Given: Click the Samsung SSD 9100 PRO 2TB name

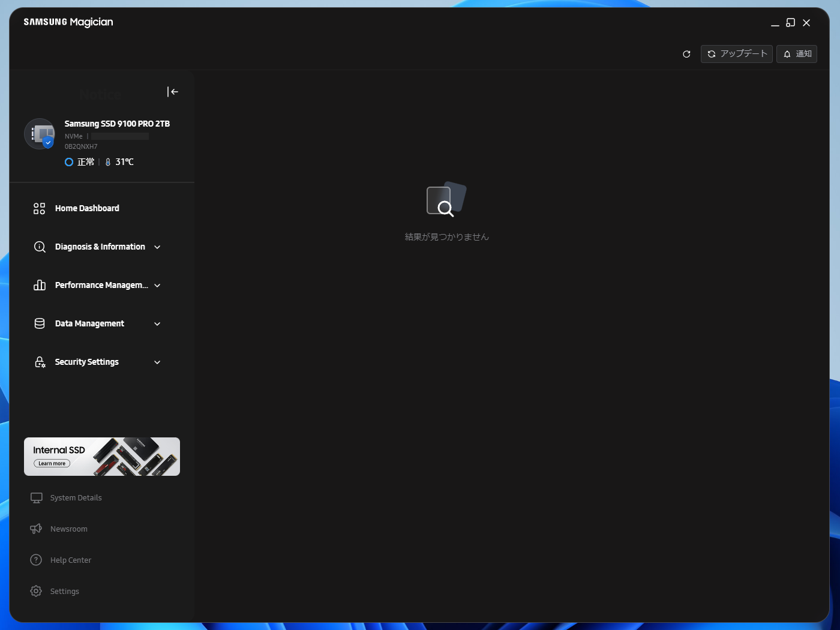Looking at the screenshot, I should (117, 124).
